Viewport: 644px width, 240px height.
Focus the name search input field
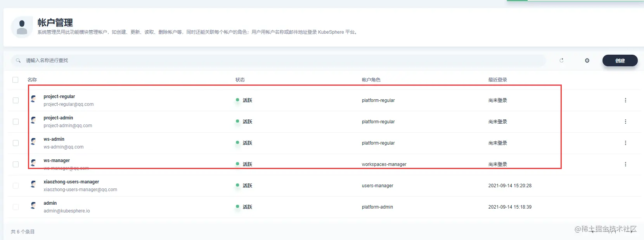(x=278, y=60)
